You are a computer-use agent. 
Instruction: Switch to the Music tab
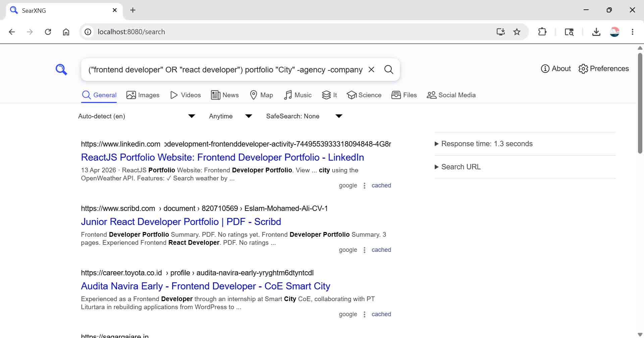pos(298,95)
